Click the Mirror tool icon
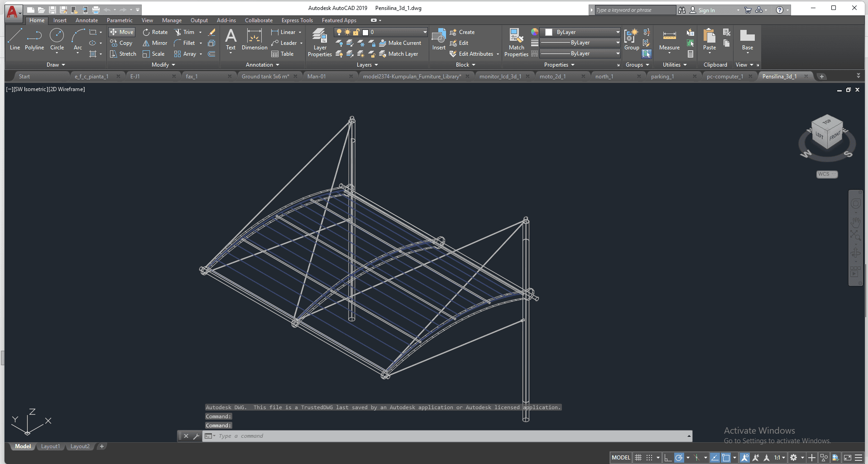Screen dimensions: 868x464 click(146, 43)
